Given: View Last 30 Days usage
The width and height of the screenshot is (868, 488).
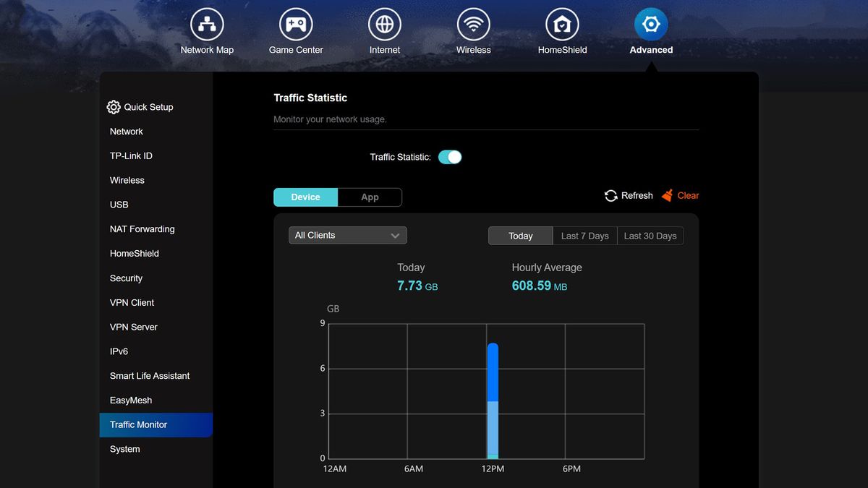Looking at the screenshot, I should click(x=649, y=235).
